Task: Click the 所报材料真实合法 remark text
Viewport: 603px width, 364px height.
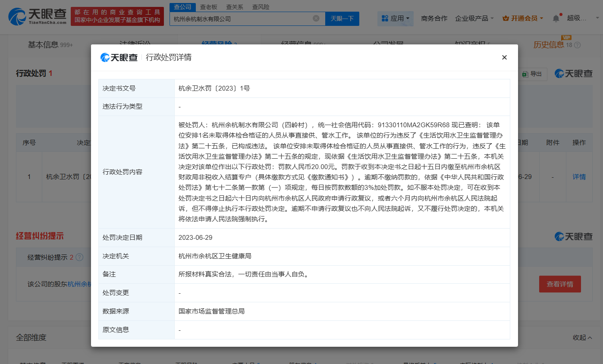Action: pyautogui.click(x=244, y=274)
